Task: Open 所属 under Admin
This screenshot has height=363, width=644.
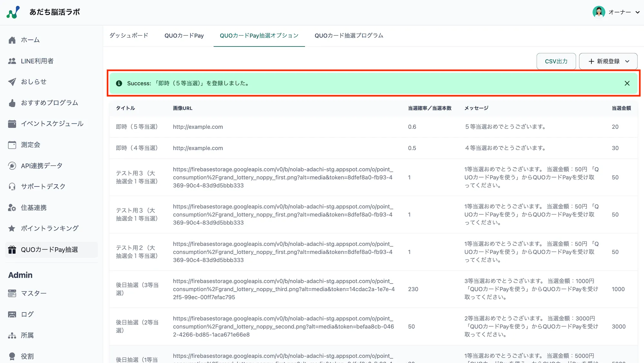Action: click(x=52, y=335)
